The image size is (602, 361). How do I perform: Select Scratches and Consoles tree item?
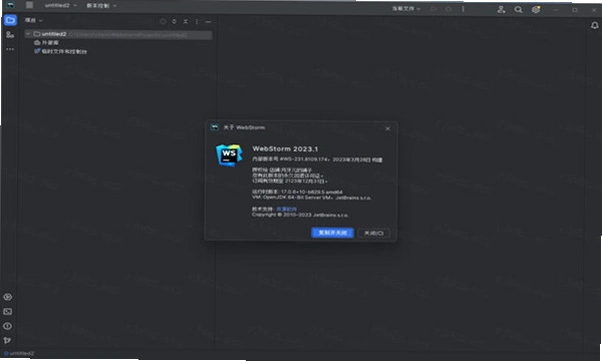(x=61, y=51)
